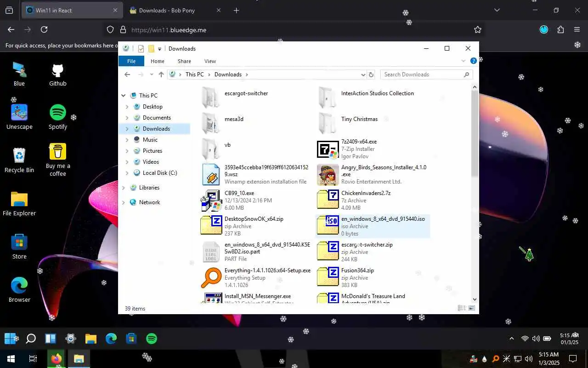
Task: Select Pictures in navigation pane
Action: pyautogui.click(x=153, y=151)
